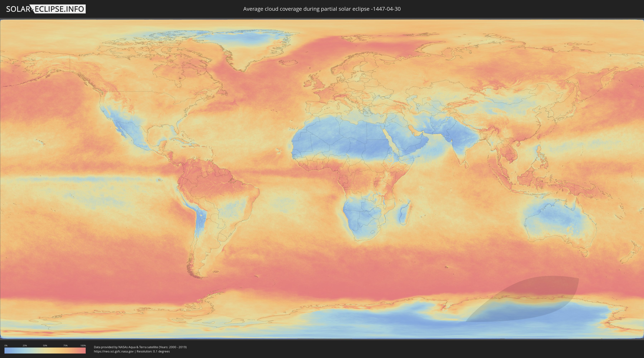Click the neo.sci.gsfc.nasa.gov URL text
Screen dimensions: 644x358
[114, 352]
